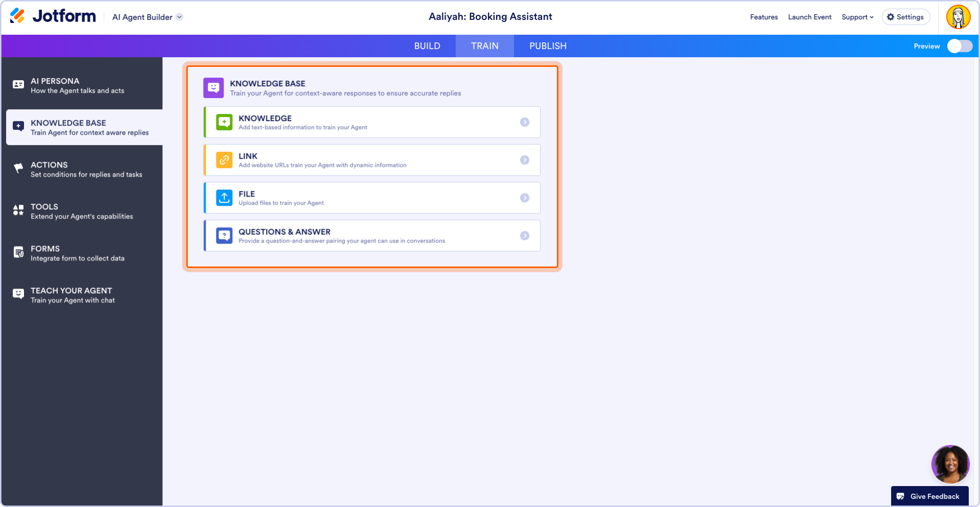
Task: Click the green Knowledge plus icon
Action: click(224, 122)
